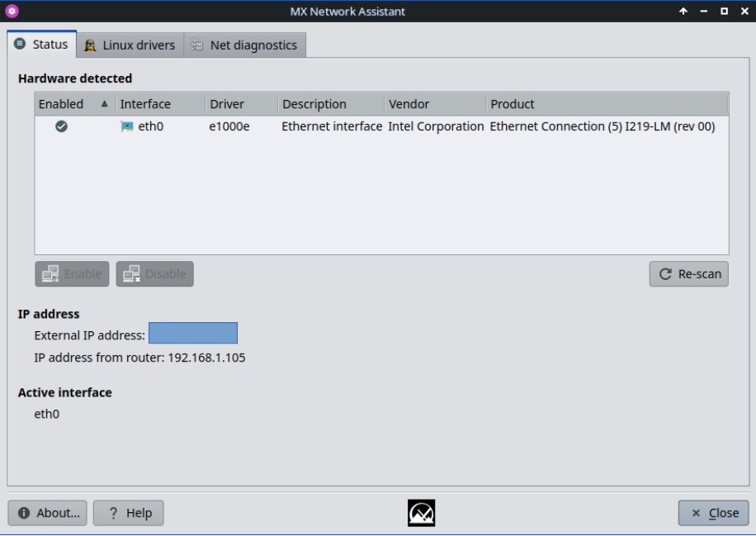Click the Status tab icon
The image size is (756, 536).
(x=20, y=45)
